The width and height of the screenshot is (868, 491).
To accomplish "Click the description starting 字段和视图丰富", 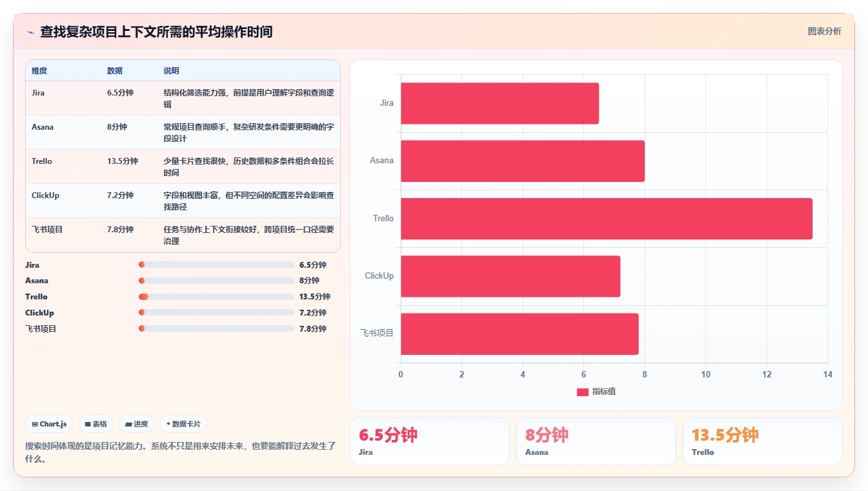I will (248, 201).
